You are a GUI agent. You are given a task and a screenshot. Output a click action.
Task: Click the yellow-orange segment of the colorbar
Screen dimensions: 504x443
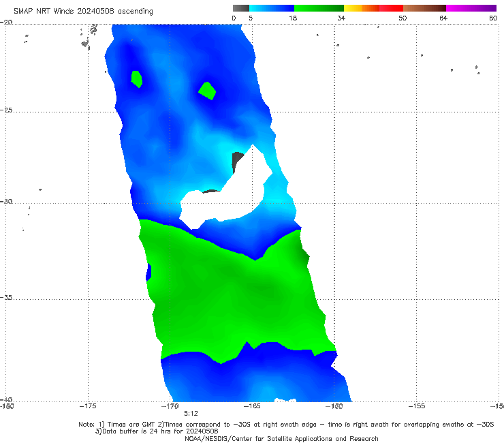pos(361,8)
